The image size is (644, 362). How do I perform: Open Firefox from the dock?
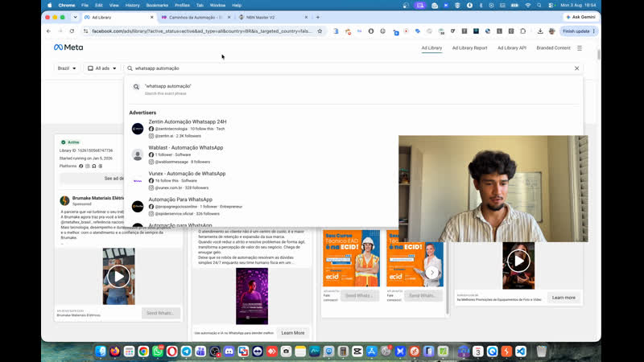[114, 352]
